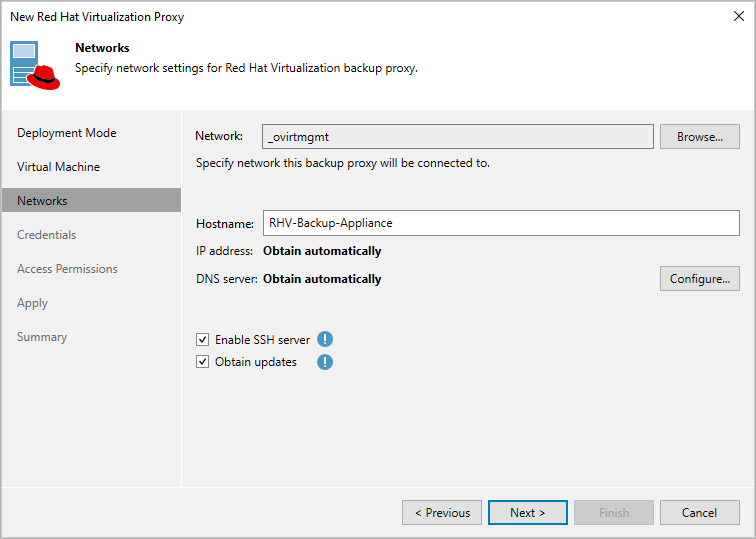The width and height of the screenshot is (756, 539).
Task: Click the dialog title text
Action: pos(97,17)
